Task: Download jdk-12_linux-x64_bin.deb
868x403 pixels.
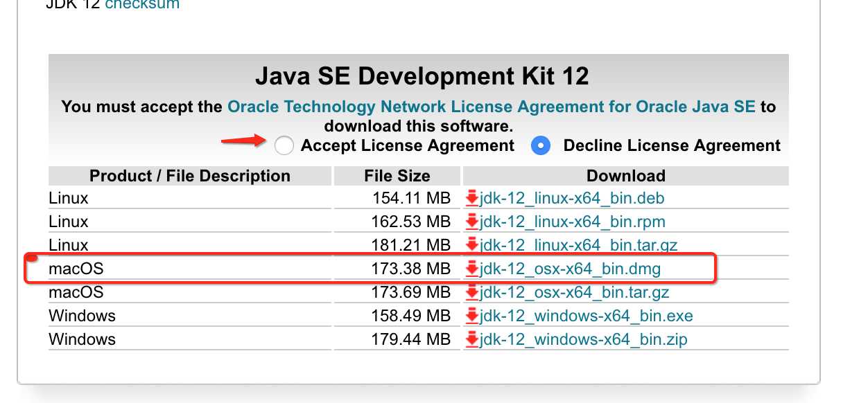Action: 572,199
